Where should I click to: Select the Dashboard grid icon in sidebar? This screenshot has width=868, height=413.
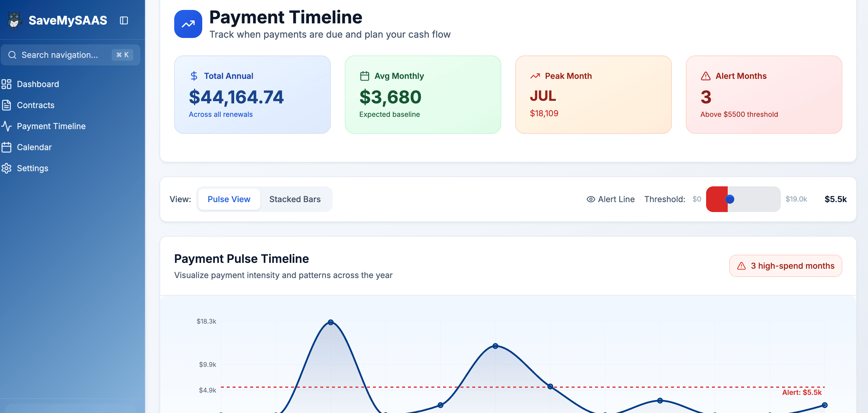pos(7,84)
